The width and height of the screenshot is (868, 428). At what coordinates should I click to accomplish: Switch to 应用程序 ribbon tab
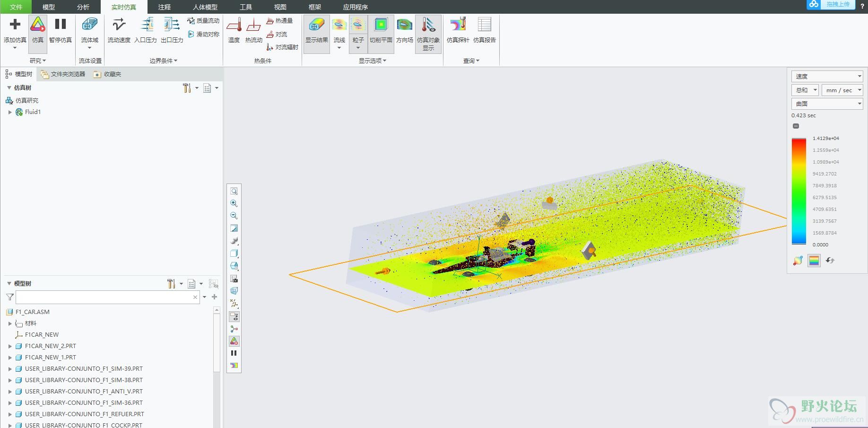356,7
